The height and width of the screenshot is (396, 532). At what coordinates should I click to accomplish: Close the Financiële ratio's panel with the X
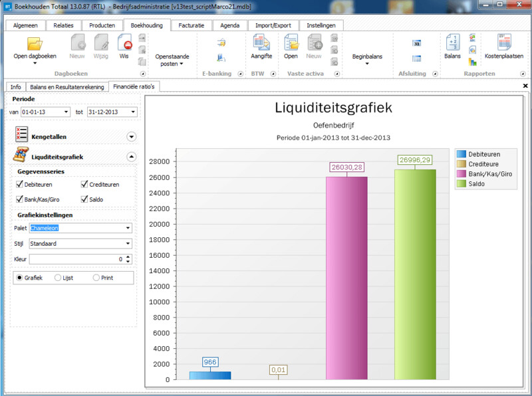[x=525, y=86]
